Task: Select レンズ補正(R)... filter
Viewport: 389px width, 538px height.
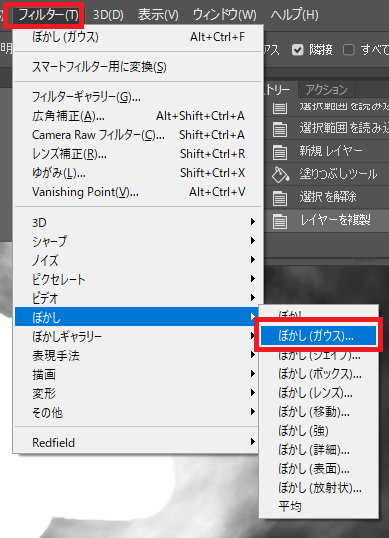Action: click(138, 154)
